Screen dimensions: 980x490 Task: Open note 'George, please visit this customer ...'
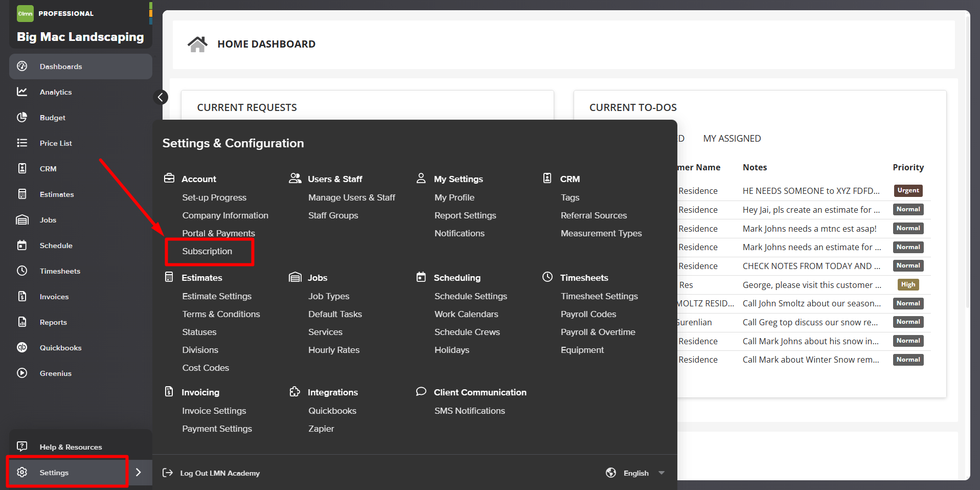[812, 285]
